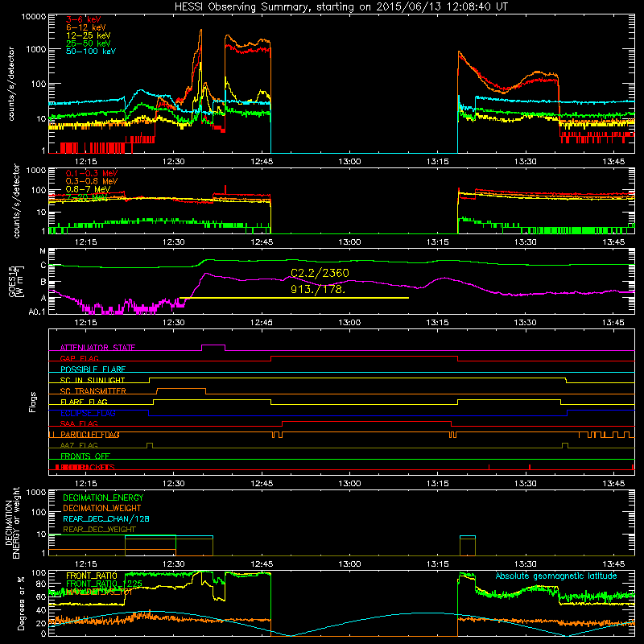The height and width of the screenshot is (644, 644).
Task: Click the yellow '12-25 keV' legend label
Action: click(89, 35)
